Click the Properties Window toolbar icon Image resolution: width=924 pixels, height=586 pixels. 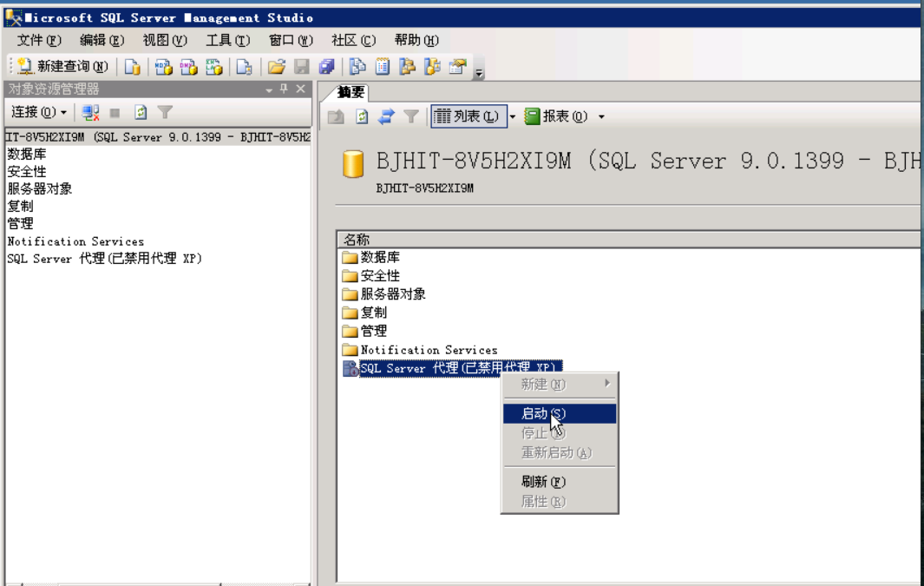458,67
